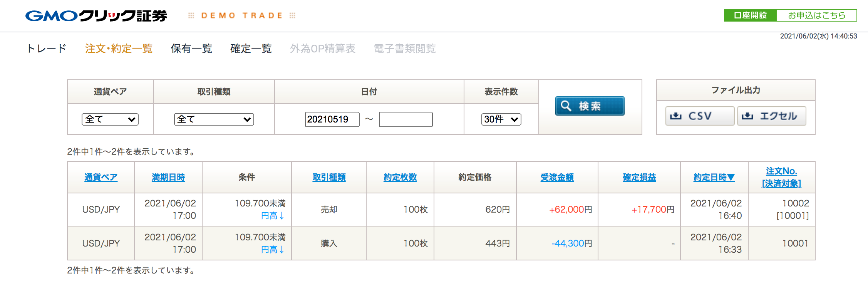The image size is (868, 292).
Task: Select the 注文・約定一覧 tab
Action: [119, 49]
